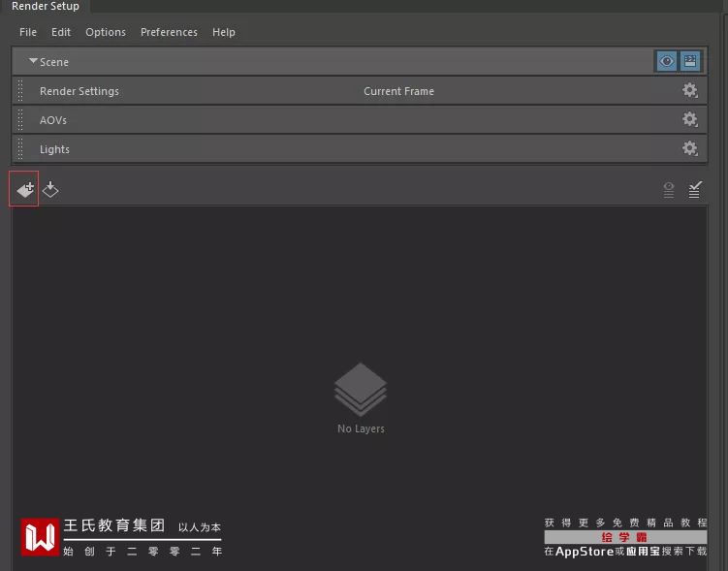Open the Lights gear icon
Image resolution: width=728 pixels, height=571 pixels.
pos(690,148)
